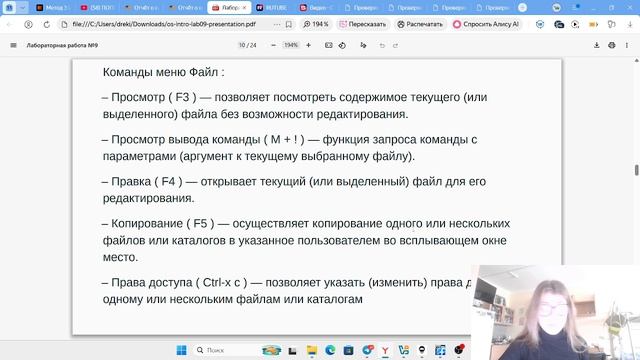This screenshot has height=360, width=640.
Task: Open PDF viewer more options menu
Action: pos(627,45)
